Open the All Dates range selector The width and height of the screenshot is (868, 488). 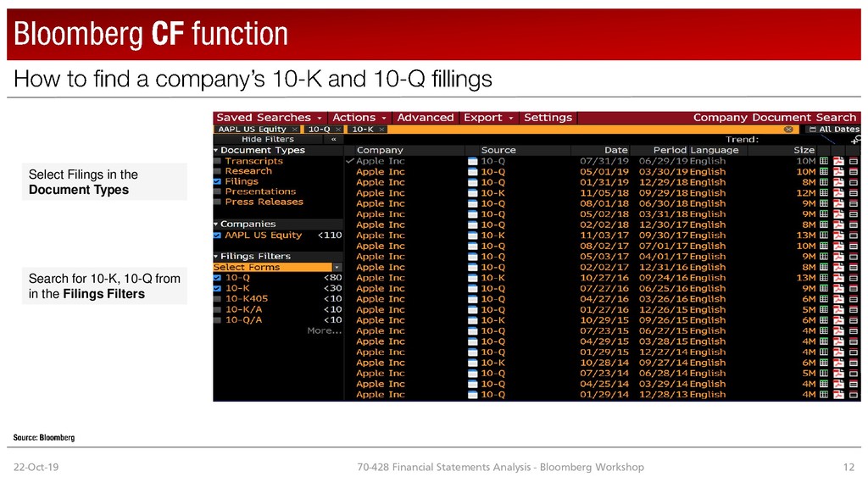pyautogui.click(x=833, y=129)
